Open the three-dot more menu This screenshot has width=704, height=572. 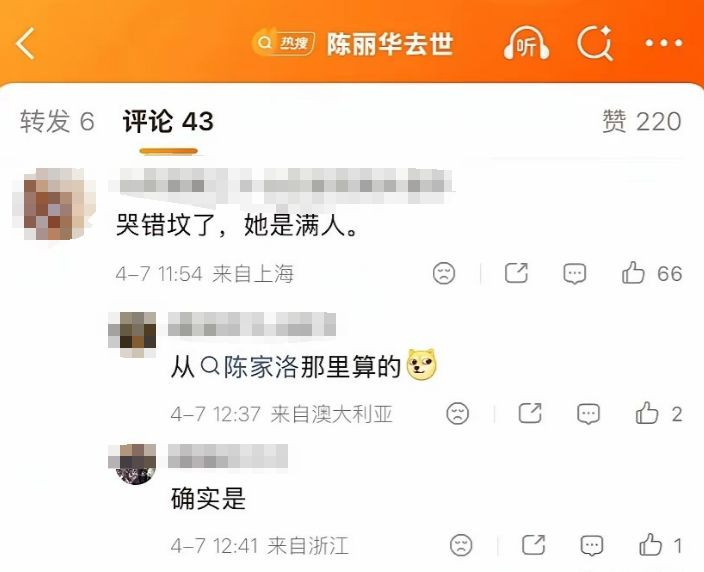(x=664, y=43)
